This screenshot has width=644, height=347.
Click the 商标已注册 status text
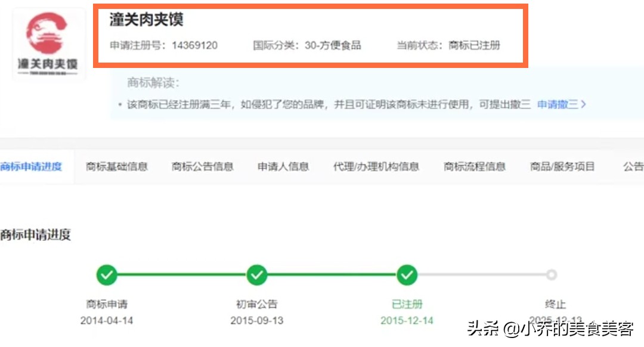475,45
